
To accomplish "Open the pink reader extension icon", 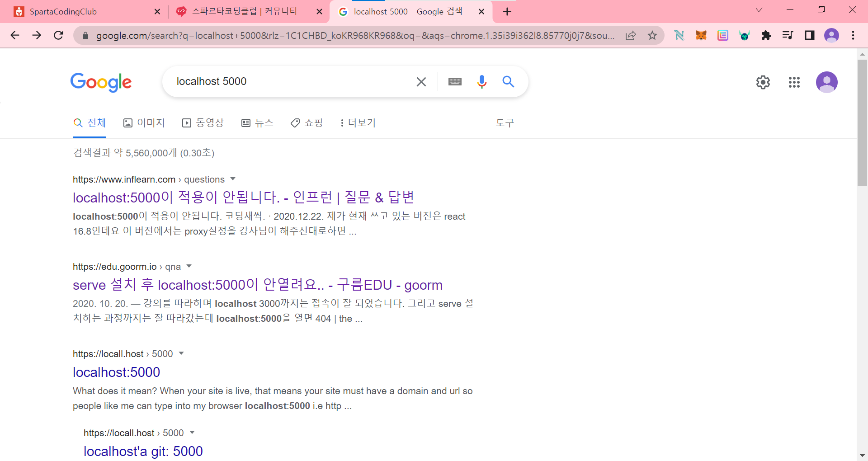I will [723, 35].
